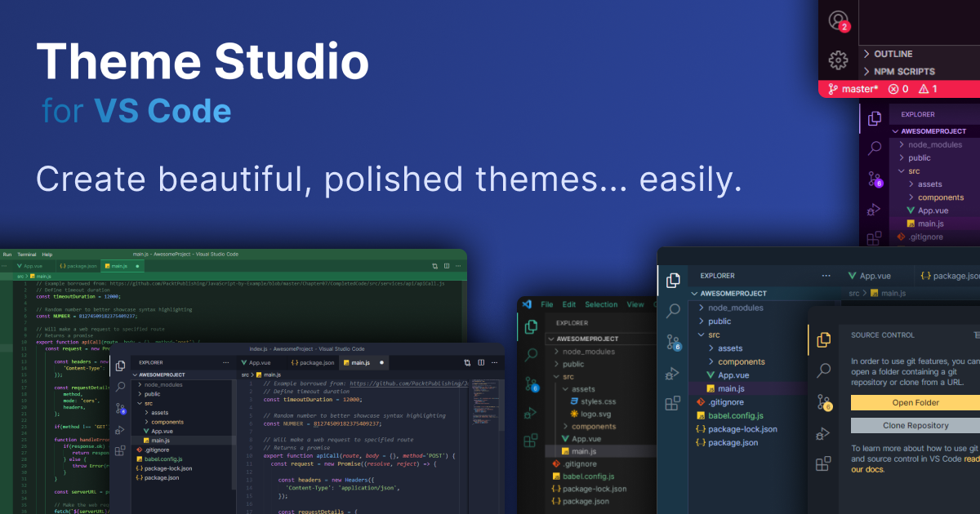This screenshot has height=514, width=980.
Task: Open Search icon in yellow-accent window
Action: pos(824,370)
